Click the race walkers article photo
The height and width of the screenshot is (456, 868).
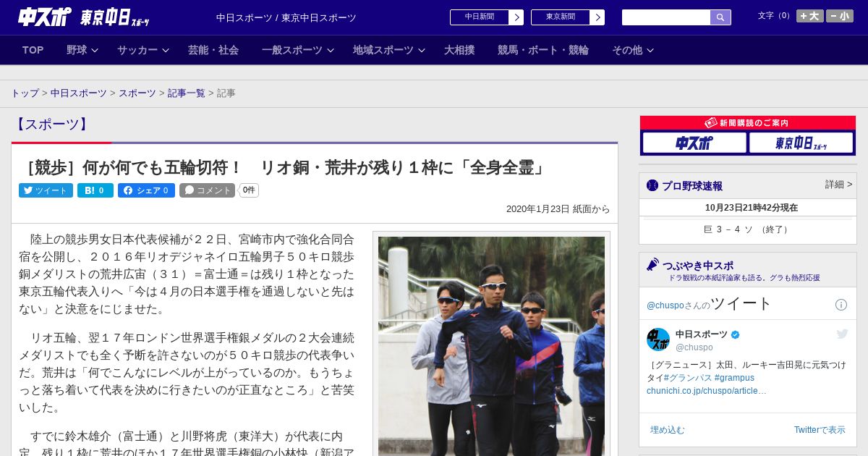[491, 346]
